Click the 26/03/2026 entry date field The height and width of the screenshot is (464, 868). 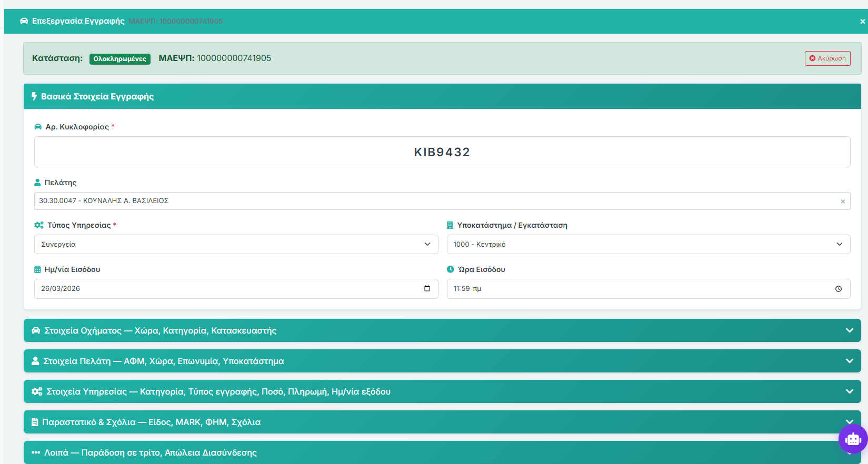tap(236, 289)
